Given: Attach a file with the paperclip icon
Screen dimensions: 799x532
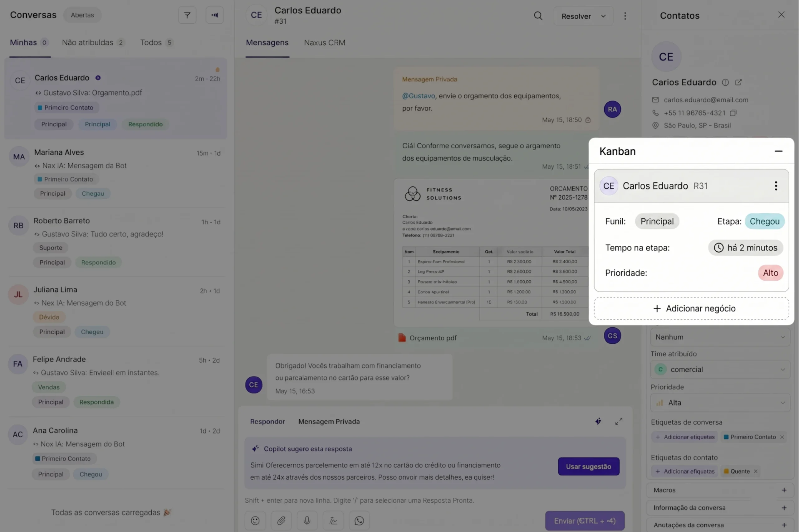Looking at the screenshot, I should click(281, 520).
